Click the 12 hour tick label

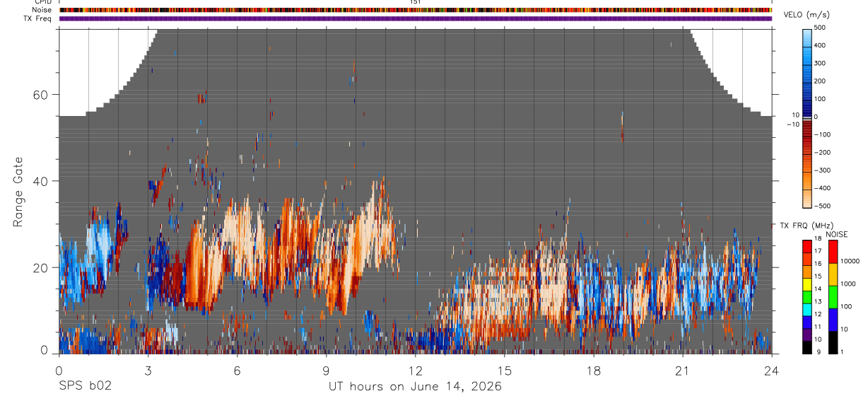point(415,370)
